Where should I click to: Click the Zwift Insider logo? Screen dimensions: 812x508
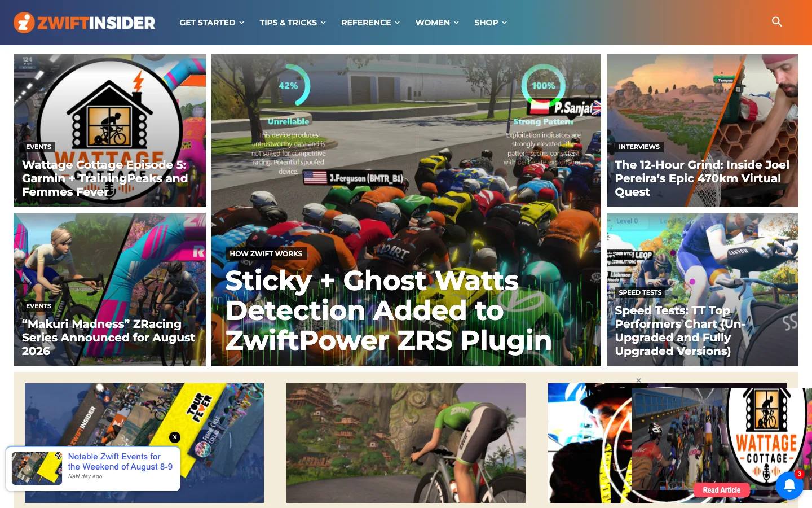[85, 23]
